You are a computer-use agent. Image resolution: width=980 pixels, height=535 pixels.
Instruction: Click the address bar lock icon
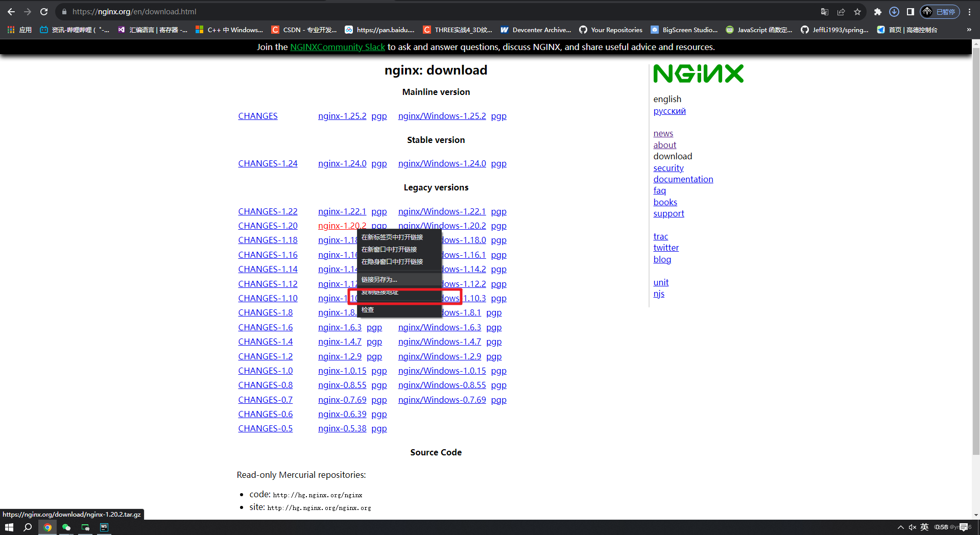pyautogui.click(x=64, y=12)
